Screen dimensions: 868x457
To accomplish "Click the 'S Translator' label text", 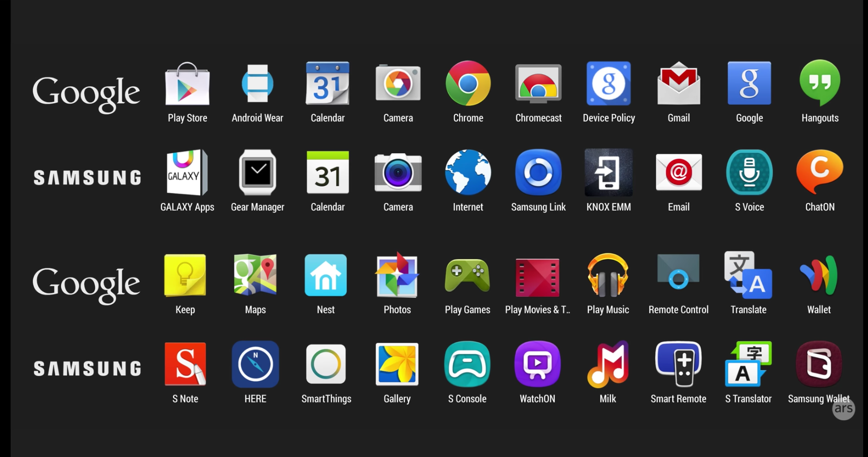I will tap(748, 399).
